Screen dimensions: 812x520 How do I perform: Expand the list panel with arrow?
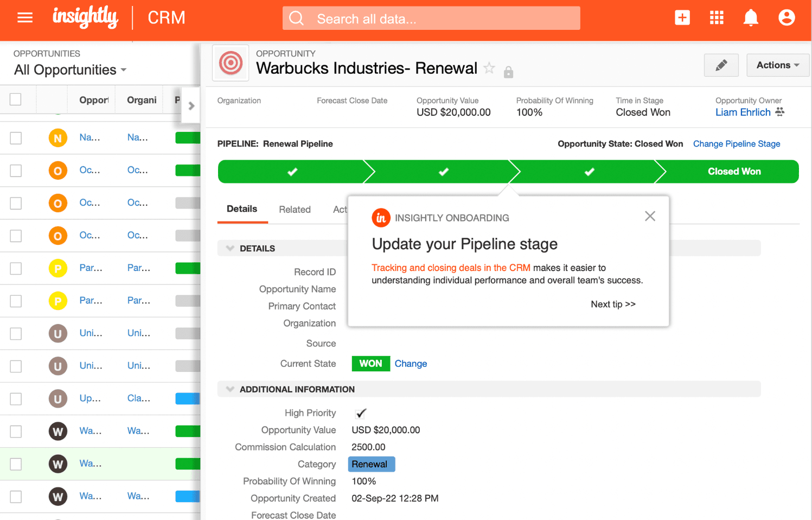[x=191, y=106]
